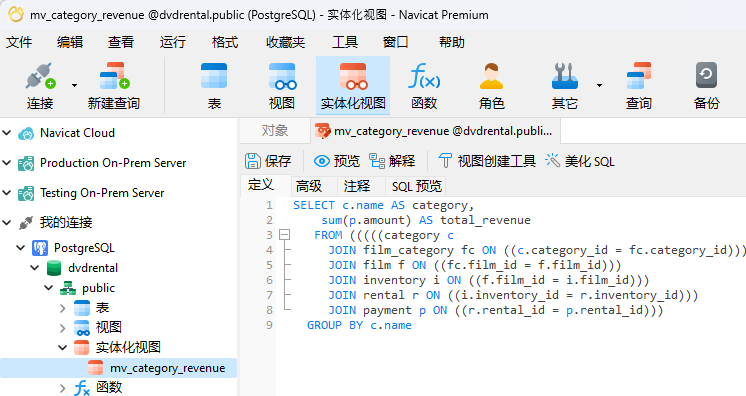
Task: Collapse the Production On-Prem Server node
Action: pyautogui.click(x=7, y=163)
